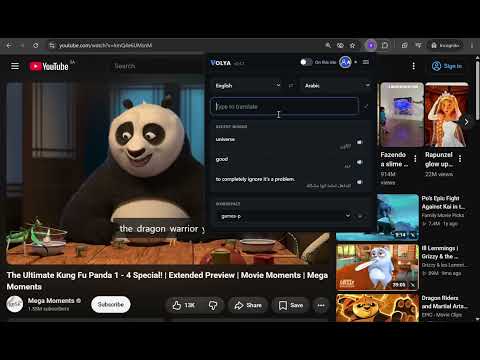The image size is (480, 360).
Task: Open options menu for 'Rapunzel glow up' short
Action: tap(460, 159)
